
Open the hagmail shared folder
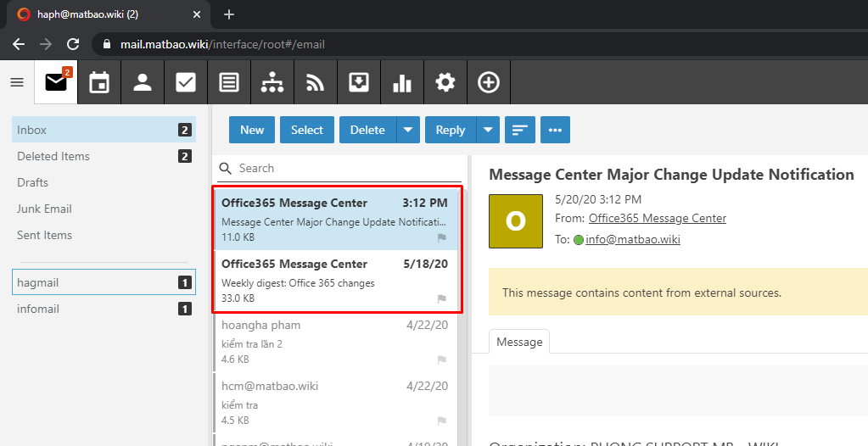tap(38, 282)
